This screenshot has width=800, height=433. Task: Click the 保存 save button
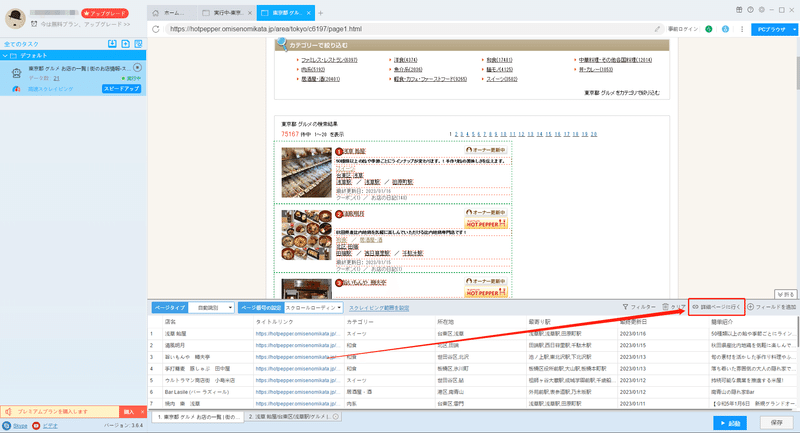pos(777,423)
